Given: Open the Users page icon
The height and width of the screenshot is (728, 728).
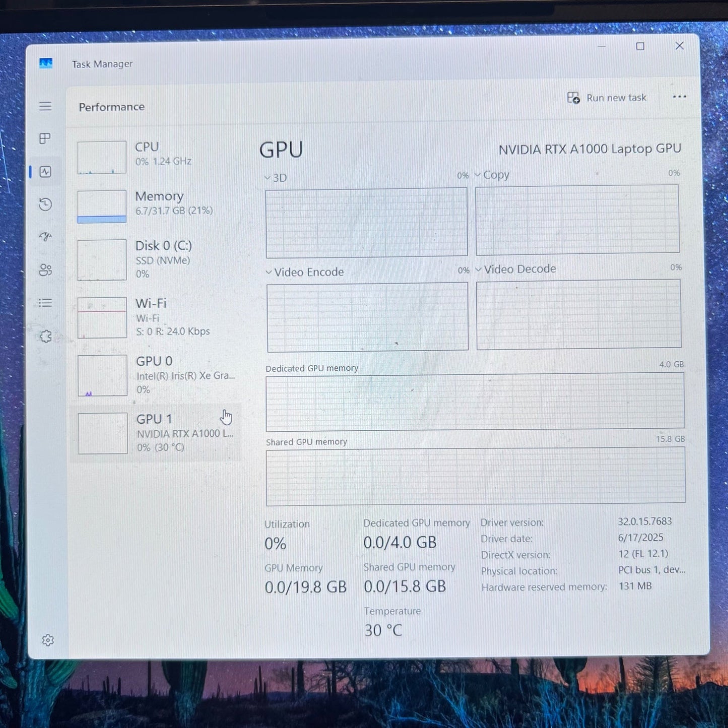Looking at the screenshot, I should [45, 270].
